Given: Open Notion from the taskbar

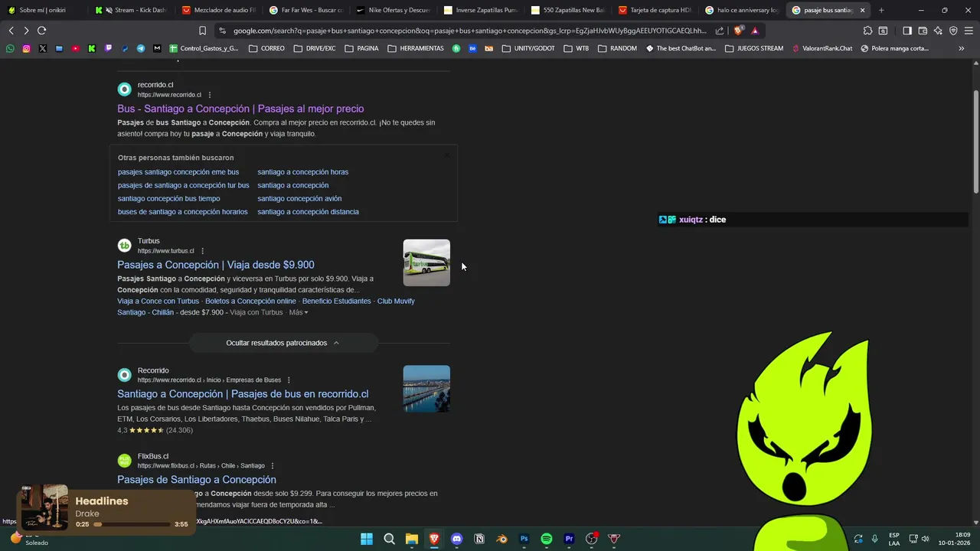Looking at the screenshot, I should (479, 539).
